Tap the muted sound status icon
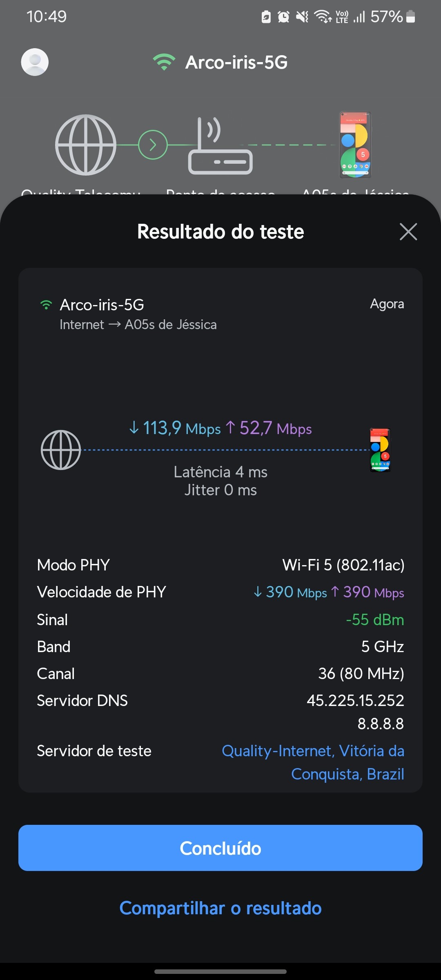 (x=302, y=17)
